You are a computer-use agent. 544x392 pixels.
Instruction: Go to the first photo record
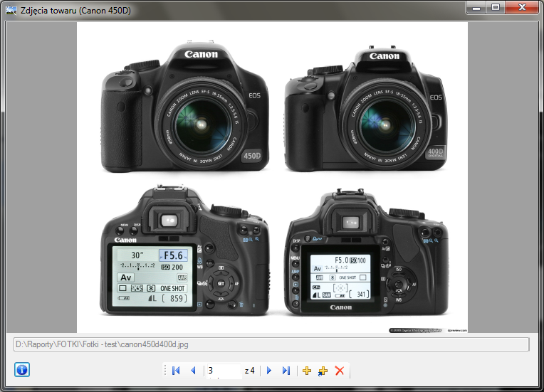pyautogui.click(x=176, y=371)
